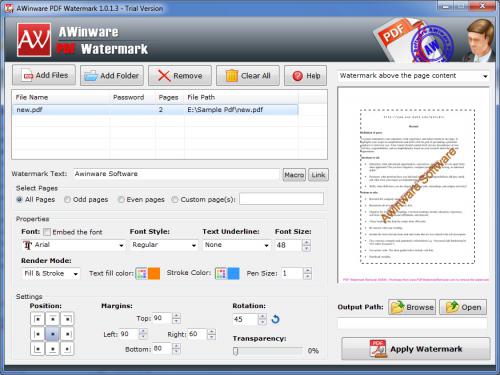The width and height of the screenshot is (500, 375).
Task: Open the Stroke Color palette icon
Action: coord(221,273)
